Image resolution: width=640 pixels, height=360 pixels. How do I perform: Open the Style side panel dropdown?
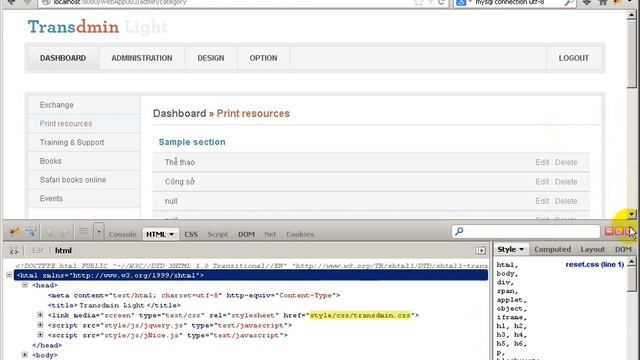coord(521,249)
